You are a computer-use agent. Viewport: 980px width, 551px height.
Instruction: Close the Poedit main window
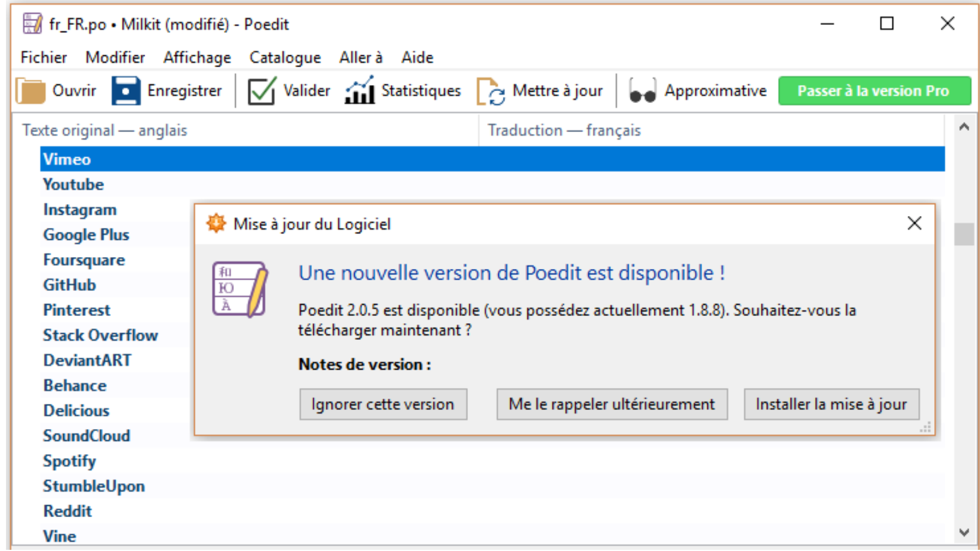(947, 24)
